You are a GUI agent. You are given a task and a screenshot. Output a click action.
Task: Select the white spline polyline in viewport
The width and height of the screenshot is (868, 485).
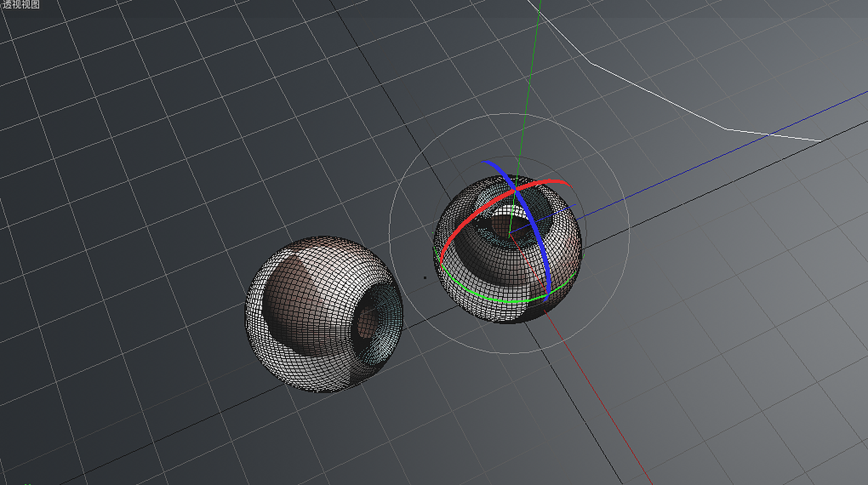click(x=658, y=94)
